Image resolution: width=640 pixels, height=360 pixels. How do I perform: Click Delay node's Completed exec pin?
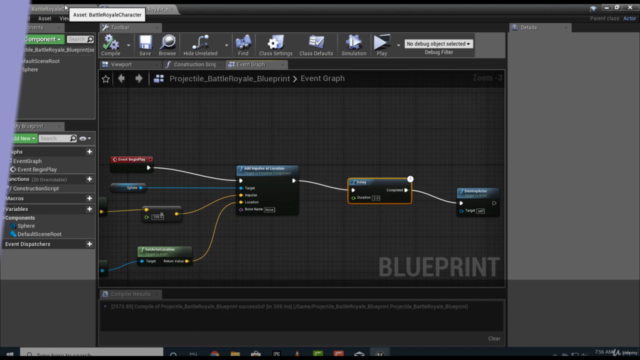[x=406, y=190]
